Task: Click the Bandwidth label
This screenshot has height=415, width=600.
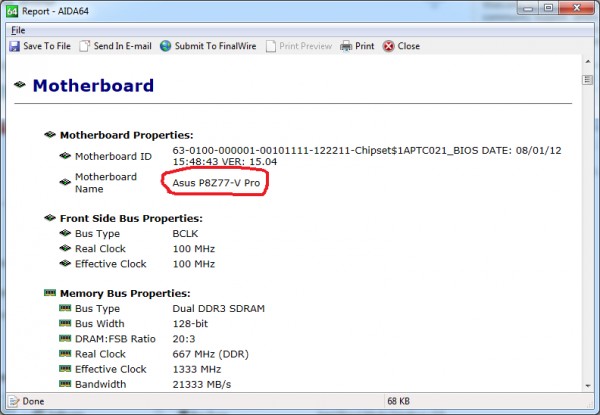Action: click(x=101, y=384)
